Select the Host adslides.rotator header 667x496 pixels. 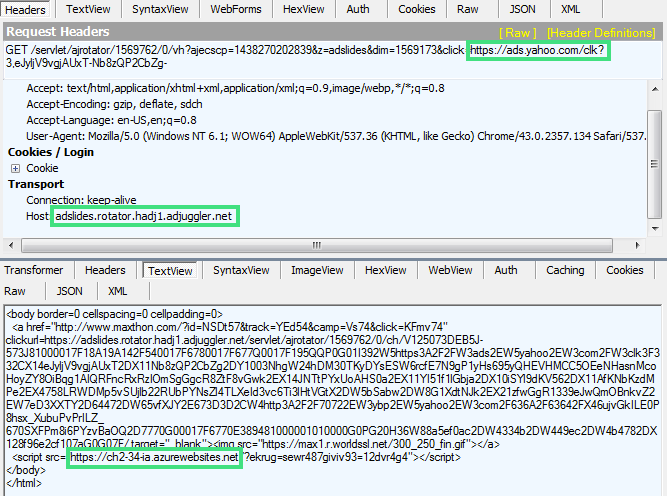(129, 216)
